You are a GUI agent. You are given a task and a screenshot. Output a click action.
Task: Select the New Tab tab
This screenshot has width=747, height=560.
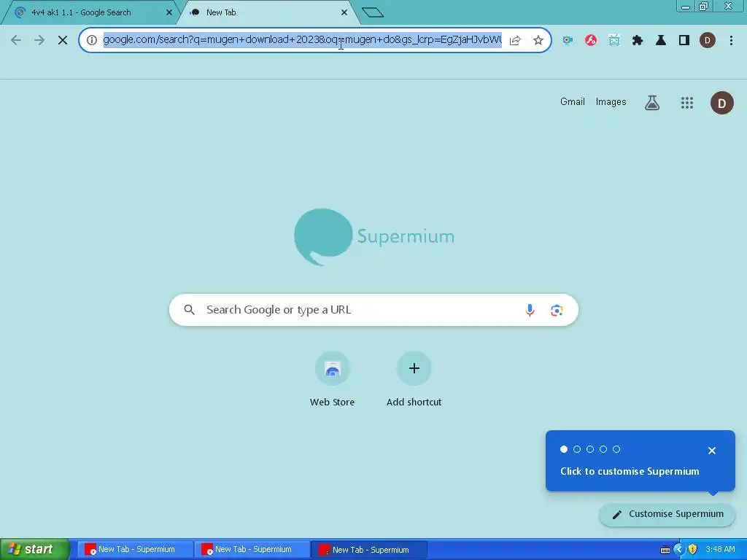(268, 12)
